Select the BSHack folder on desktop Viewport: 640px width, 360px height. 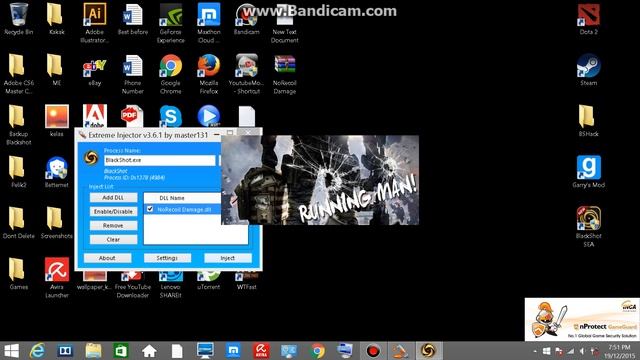tap(589, 121)
